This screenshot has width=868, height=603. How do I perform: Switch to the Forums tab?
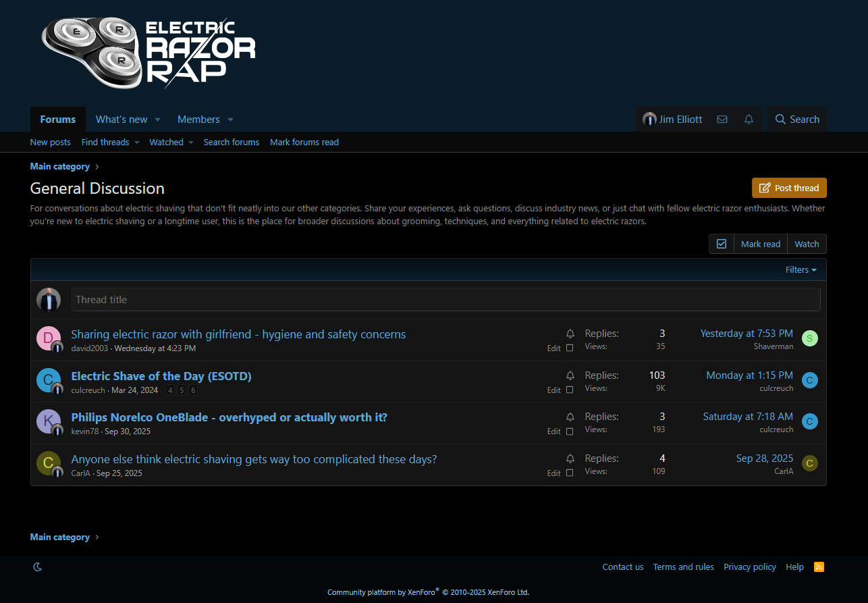point(58,120)
